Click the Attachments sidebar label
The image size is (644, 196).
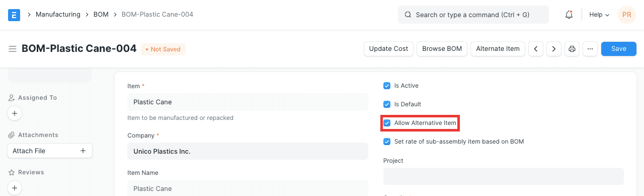tap(38, 135)
